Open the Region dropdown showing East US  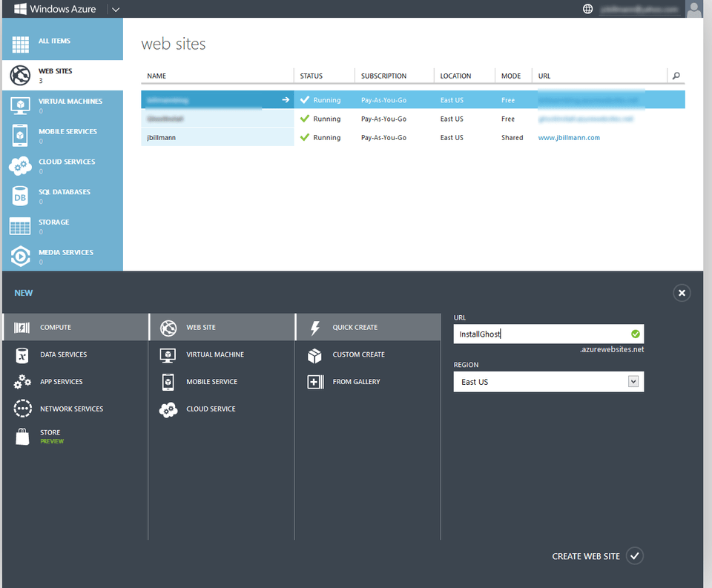pos(549,381)
